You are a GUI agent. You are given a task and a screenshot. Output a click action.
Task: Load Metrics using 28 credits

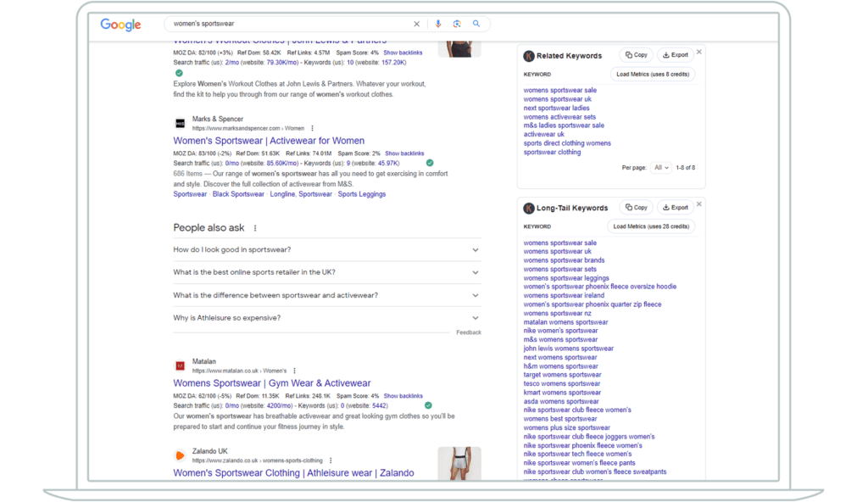[x=651, y=226]
